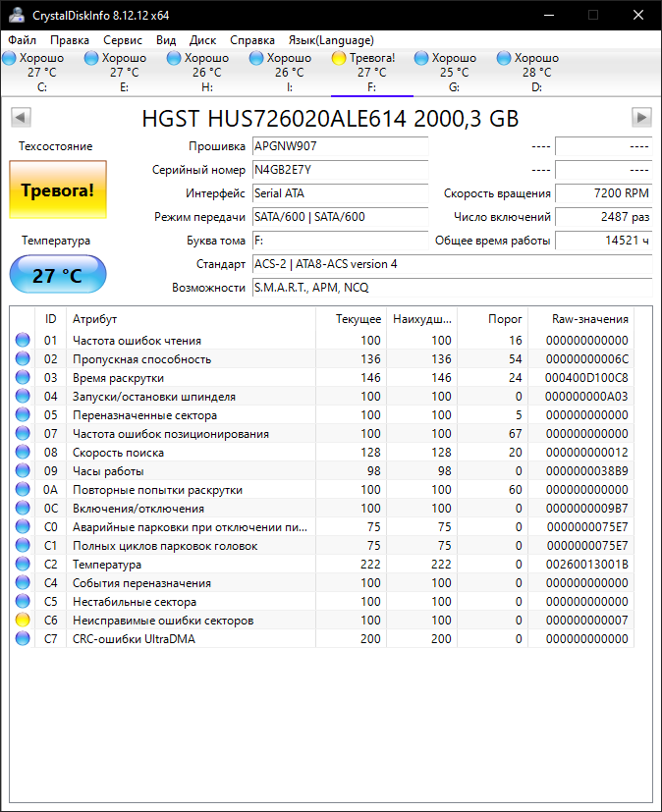Click the status orb for attribute 0A

pyautogui.click(x=23, y=489)
